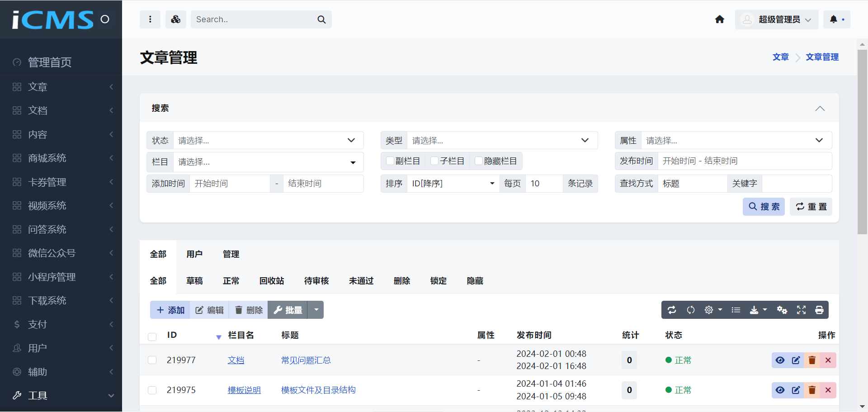
Task: Click the trash icon for article 219977
Action: [x=812, y=360]
